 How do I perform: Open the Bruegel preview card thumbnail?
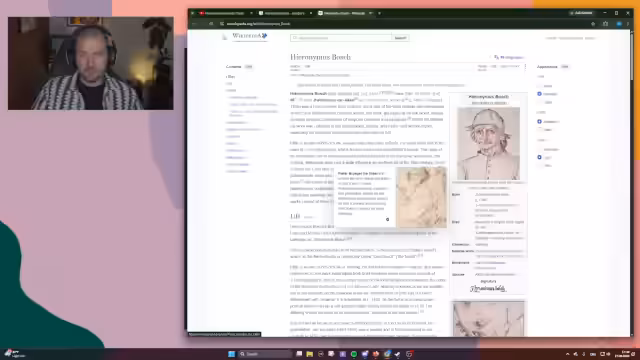pos(421,197)
